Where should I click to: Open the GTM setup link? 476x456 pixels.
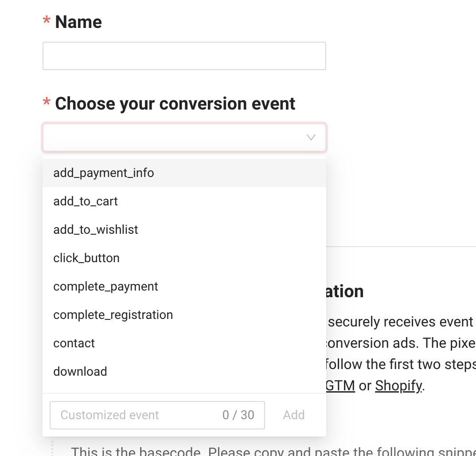(x=340, y=386)
